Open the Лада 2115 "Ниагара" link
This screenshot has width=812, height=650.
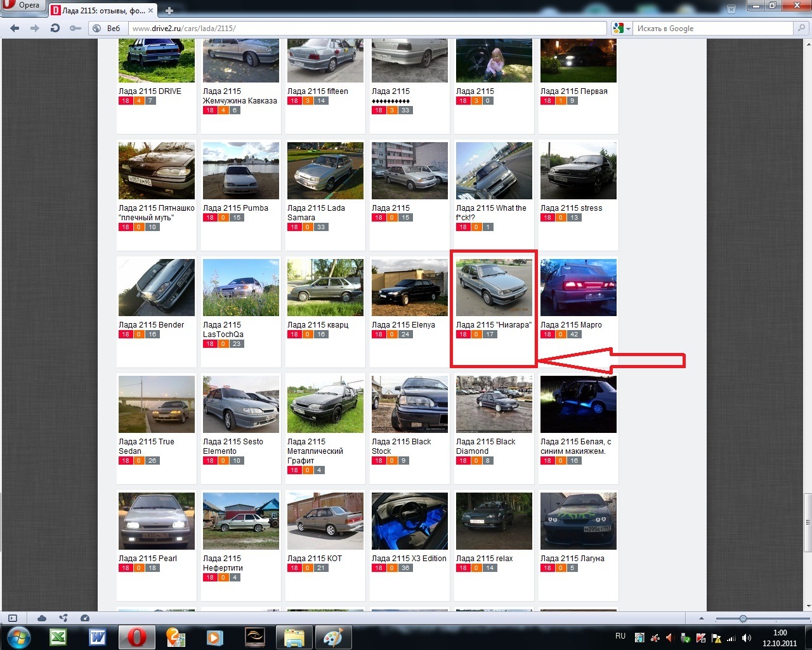(494, 325)
